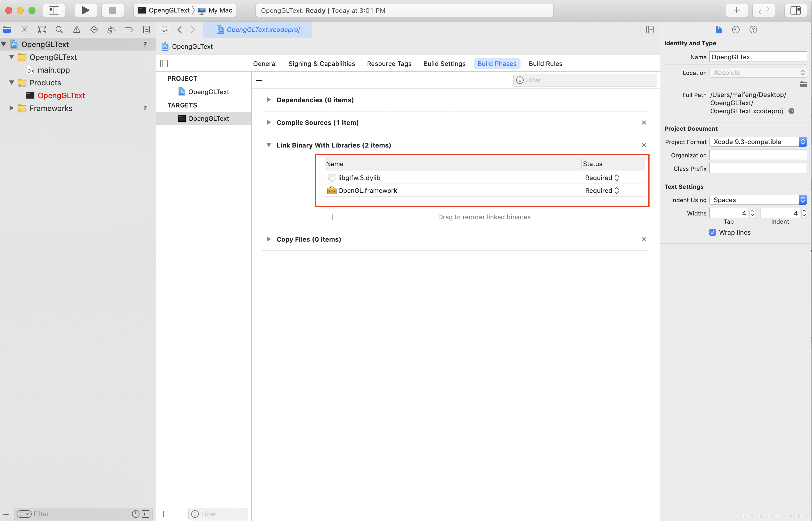
Task: Switch to the Build Settings tab
Action: click(x=444, y=64)
